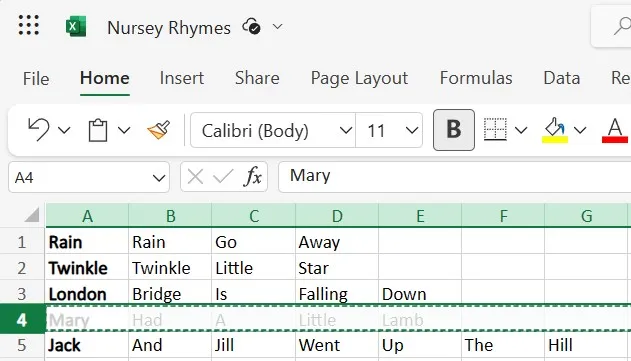Apply yellow fill color

click(x=555, y=130)
